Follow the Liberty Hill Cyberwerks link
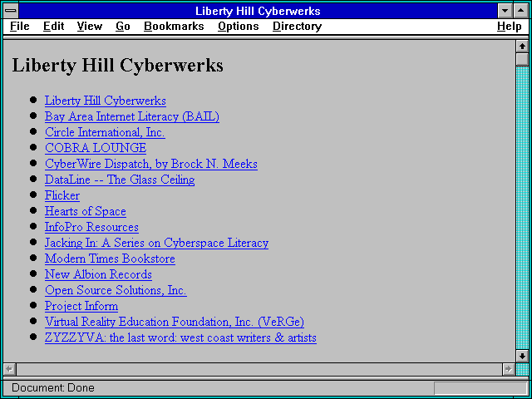This screenshot has height=399, width=532. coord(106,101)
